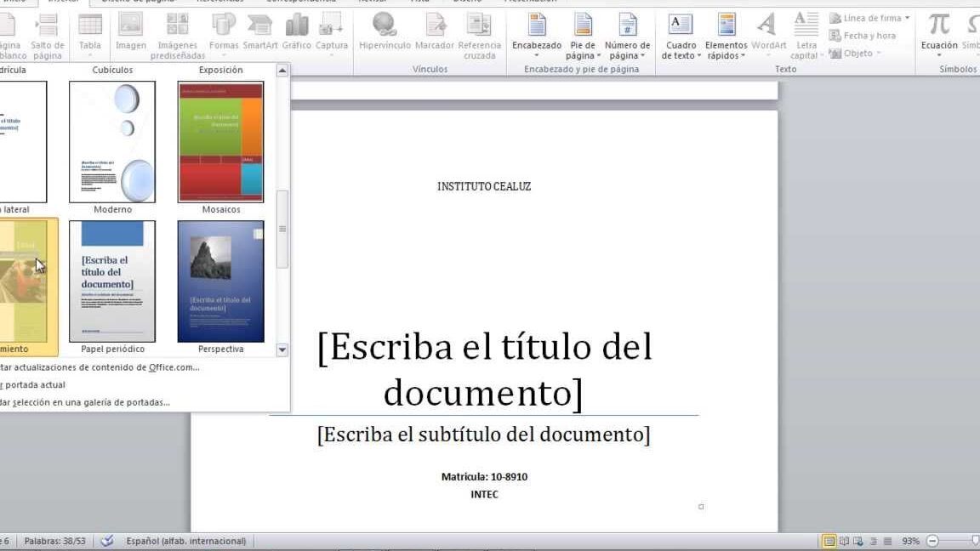
Task: Open the Pie de página menu
Action: click(583, 35)
